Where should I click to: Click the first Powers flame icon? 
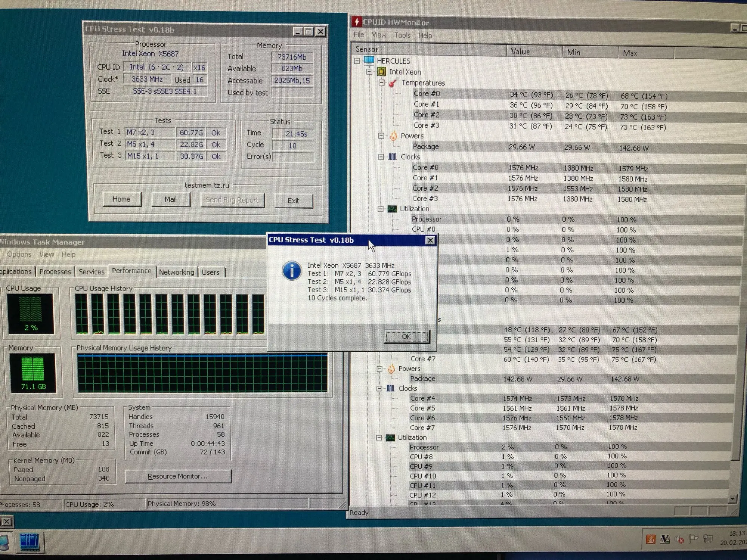click(393, 136)
